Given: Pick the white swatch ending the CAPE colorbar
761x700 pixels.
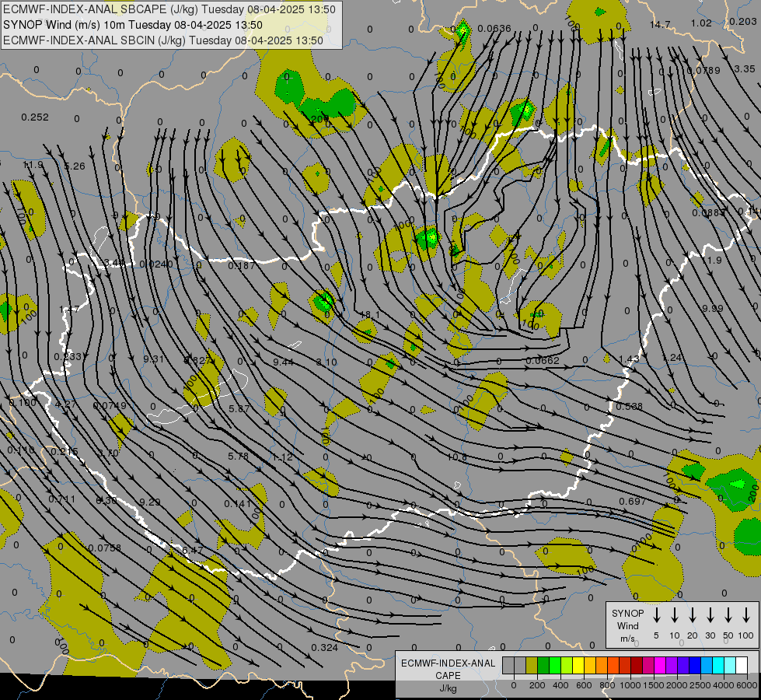Looking at the screenshot, I should pos(742,666).
